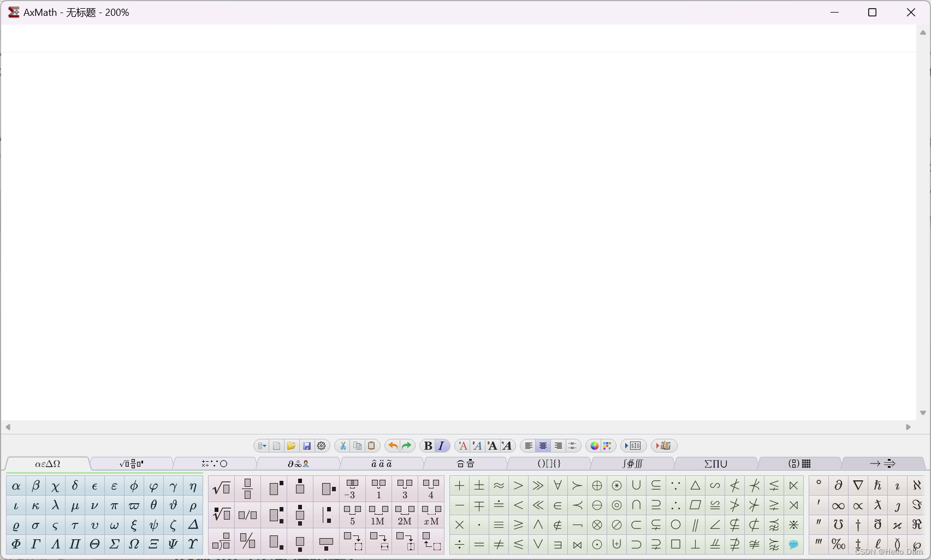Open the symbol book icon
The image size is (931, 560).
[x=664, y=446]
